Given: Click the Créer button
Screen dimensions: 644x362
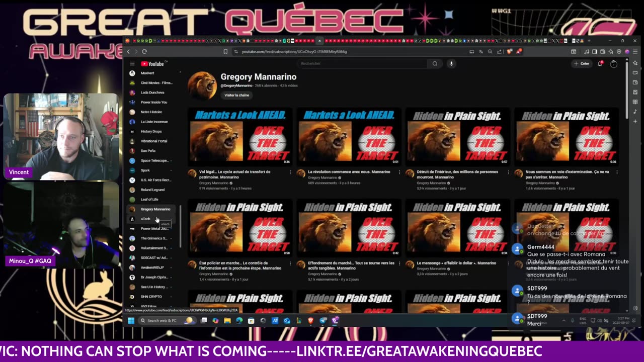Looking at the screenshot, I should tap(582, 64).
